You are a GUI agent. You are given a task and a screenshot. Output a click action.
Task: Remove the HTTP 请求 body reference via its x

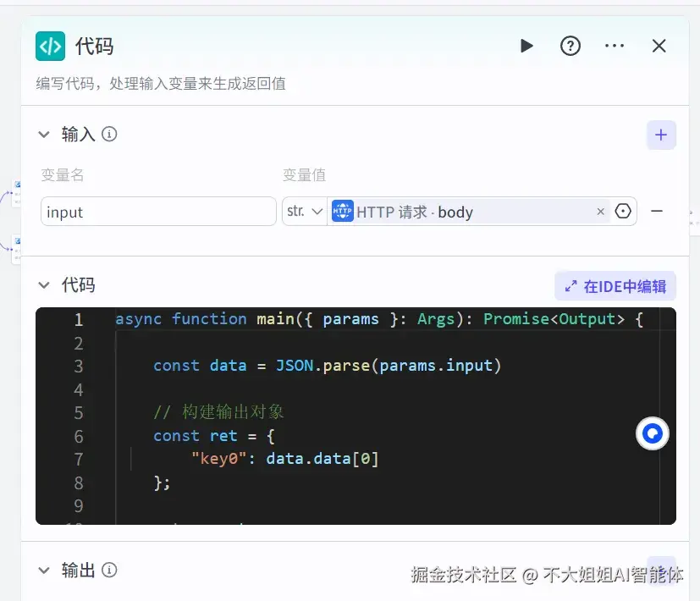coord(601,212)
